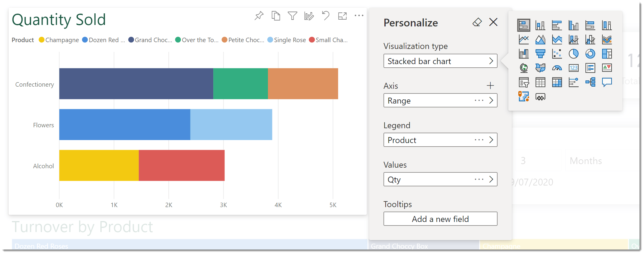Undo changes with the curved arrow icon
This screenshot has width=644, height=254.
click(x=326, y=15)
